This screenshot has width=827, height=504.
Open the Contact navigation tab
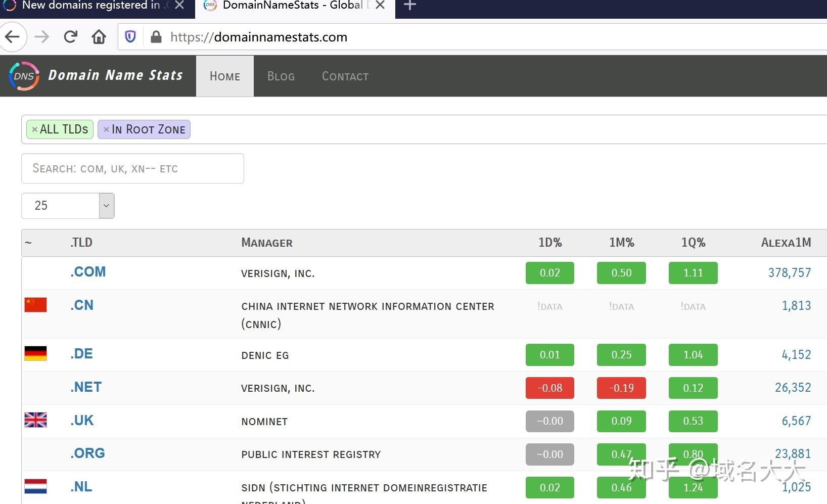pos(345,76)
